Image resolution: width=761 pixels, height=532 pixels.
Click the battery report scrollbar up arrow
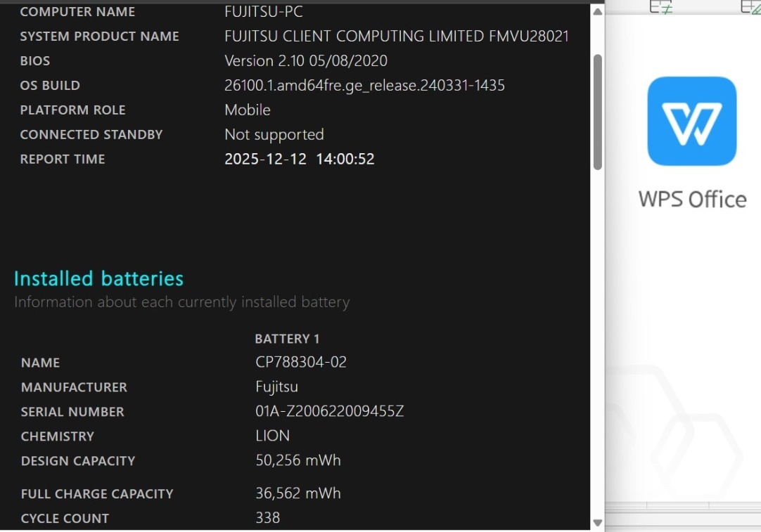[x=598, y=12]
